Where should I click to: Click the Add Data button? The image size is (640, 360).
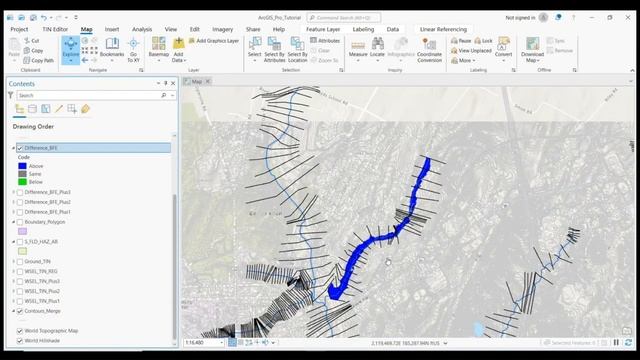pos(179,50)
